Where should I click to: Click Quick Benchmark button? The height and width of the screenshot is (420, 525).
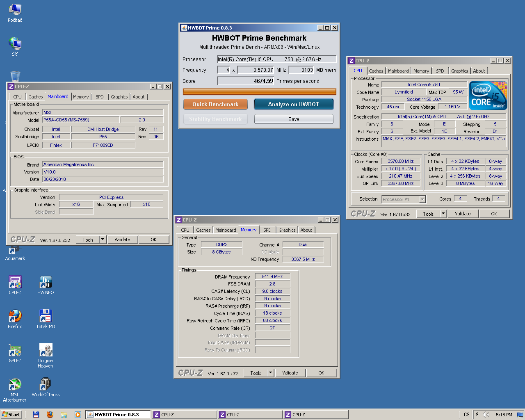(x=215, y=104)
